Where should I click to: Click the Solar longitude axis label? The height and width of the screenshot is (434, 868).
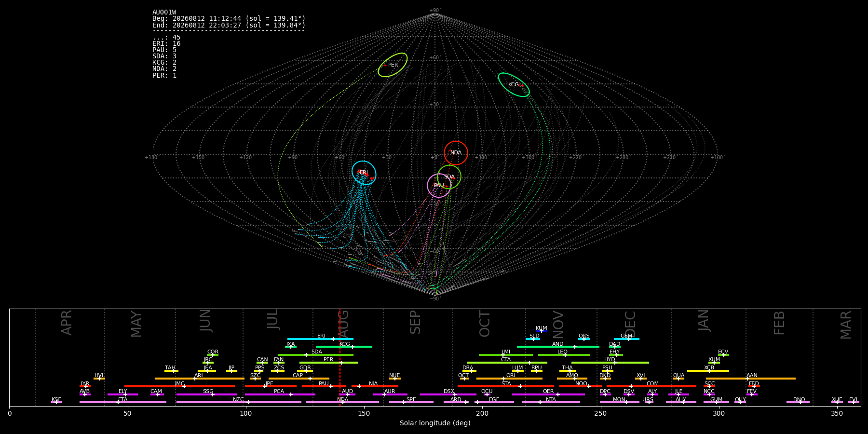[x=435, y=423]
